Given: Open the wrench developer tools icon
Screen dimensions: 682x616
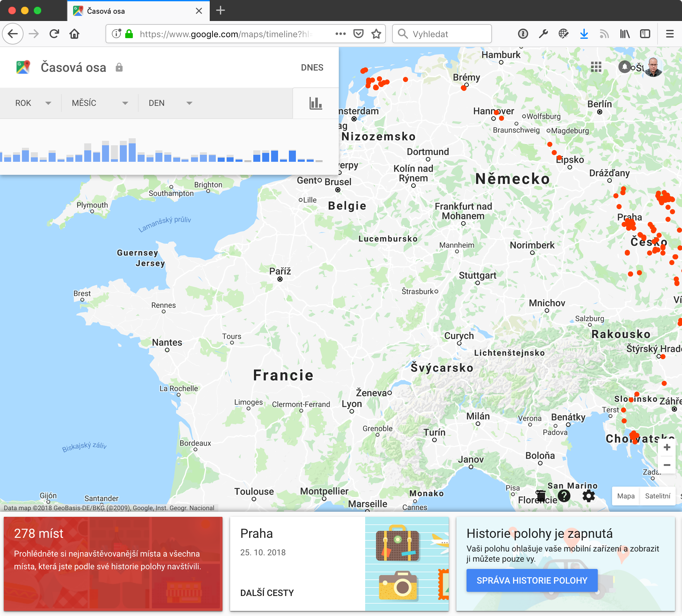Looking at the screenshot, I should [x=543, y=34].
